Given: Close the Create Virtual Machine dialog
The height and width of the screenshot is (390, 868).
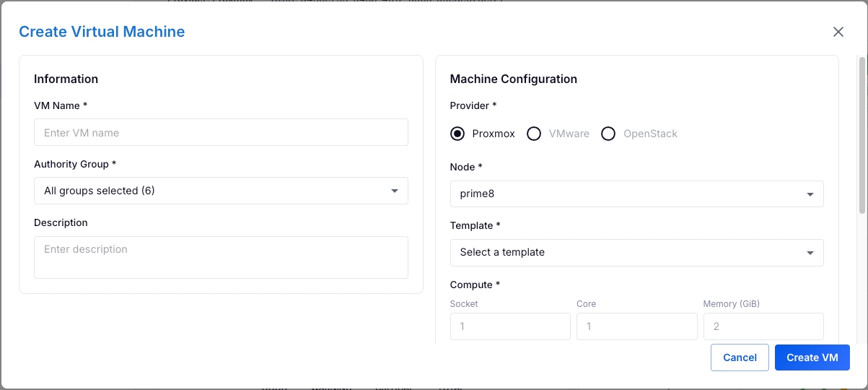Looking at the screenshot, I should pyautogui.click(x=838, y=32).
